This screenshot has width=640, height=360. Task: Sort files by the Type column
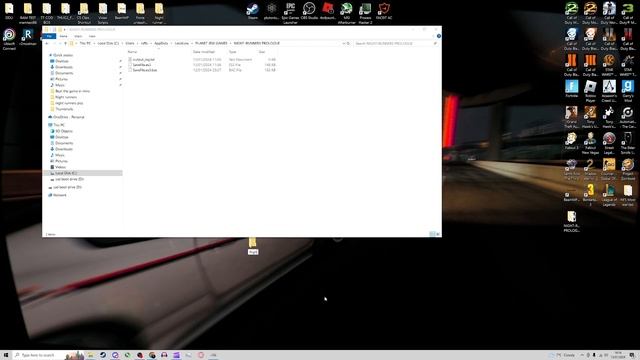point(233,52)
